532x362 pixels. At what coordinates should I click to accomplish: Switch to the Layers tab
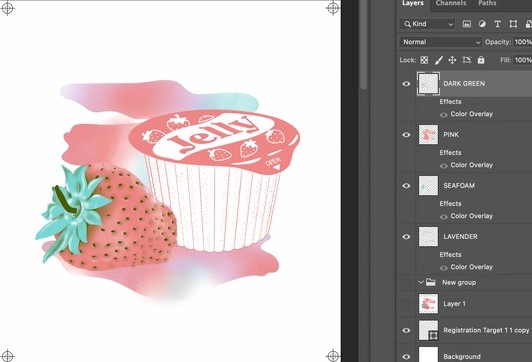click(413, 3)
